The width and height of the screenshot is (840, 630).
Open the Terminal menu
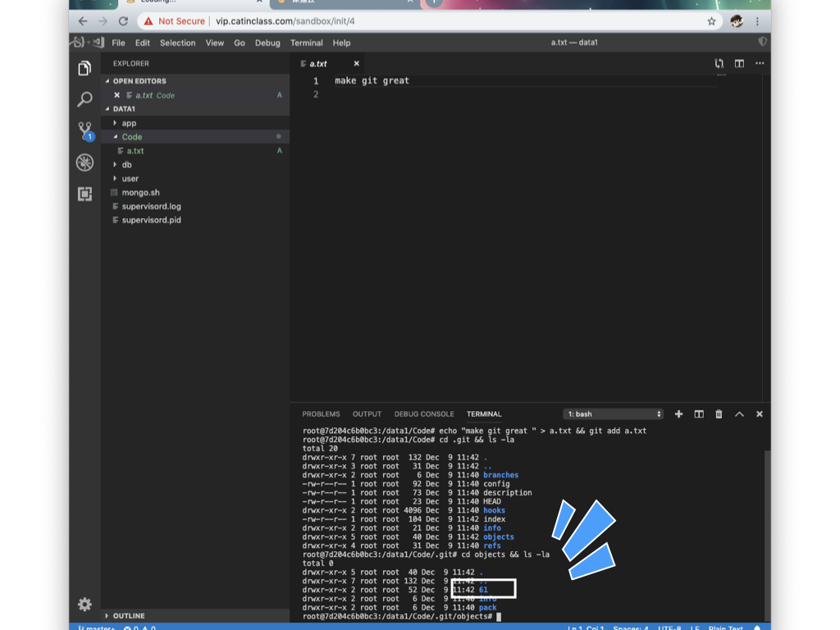[306, 43]
